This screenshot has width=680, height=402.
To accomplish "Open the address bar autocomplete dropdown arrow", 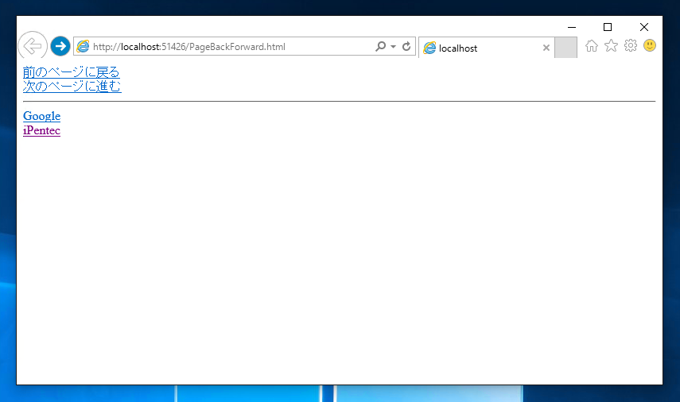I will 393,46.
